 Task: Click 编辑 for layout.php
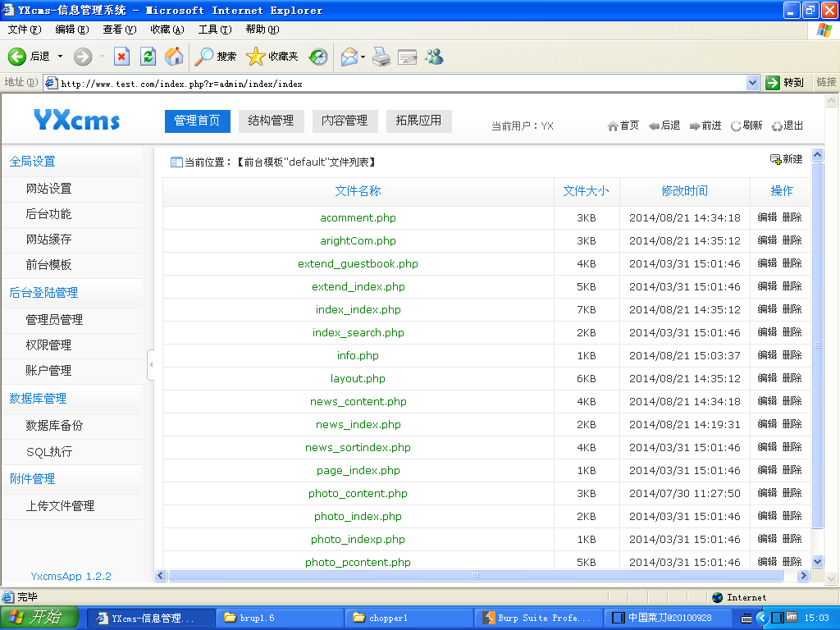click(x=767, y=377)
